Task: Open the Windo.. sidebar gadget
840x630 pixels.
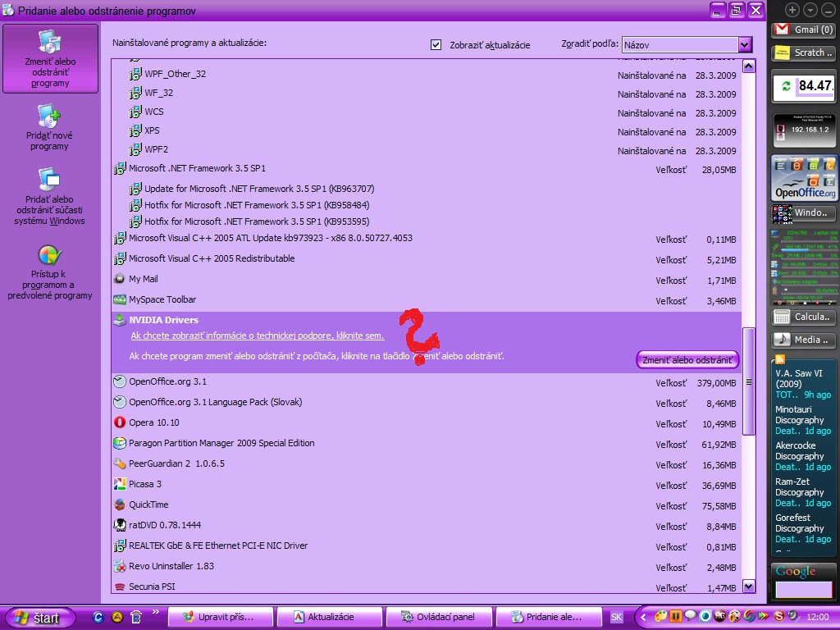Action: point(804,212)
